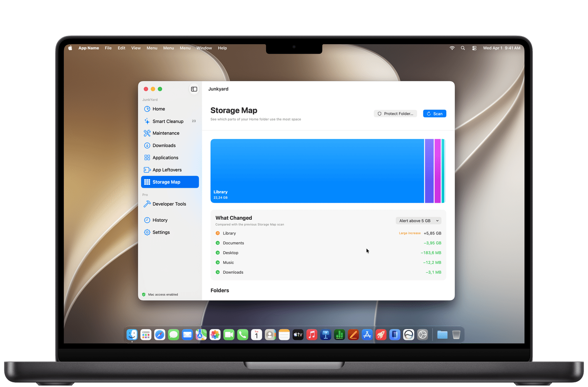Open the Window menu
This screenshot has height=387, width=588.
(204, 48)
